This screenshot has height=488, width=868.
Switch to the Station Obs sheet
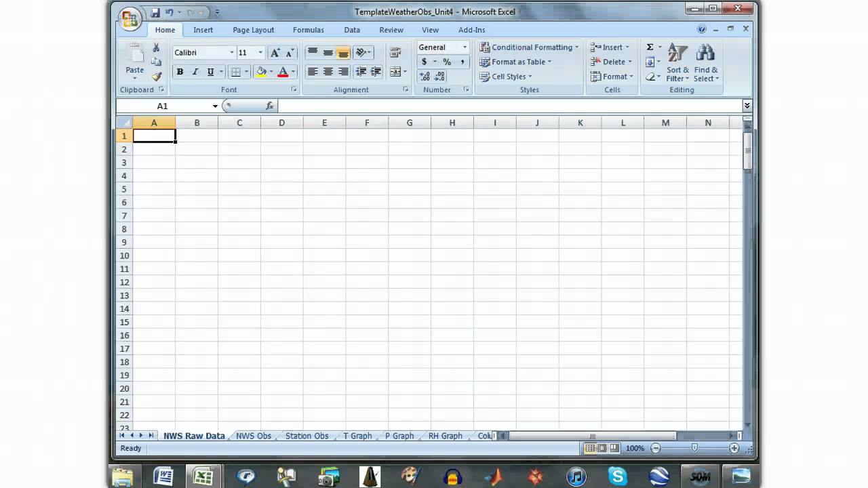coord(307,436)
